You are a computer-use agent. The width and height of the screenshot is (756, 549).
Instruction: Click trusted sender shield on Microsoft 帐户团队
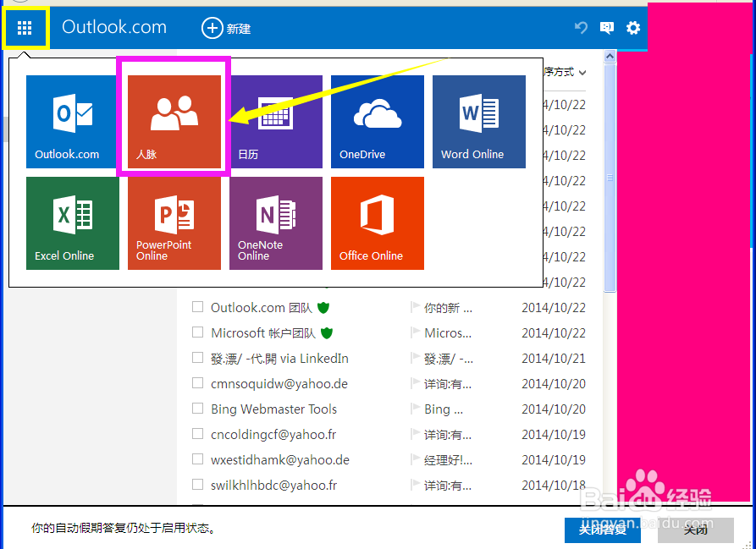pos(327,332)
